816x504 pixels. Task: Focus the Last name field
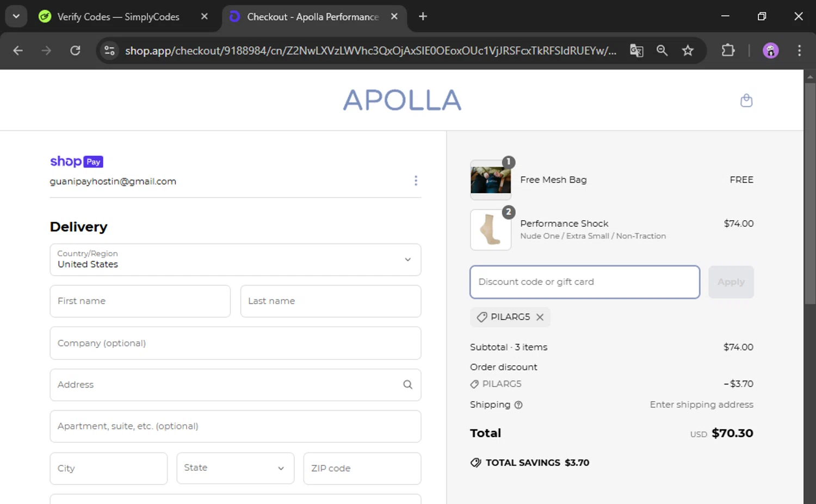pyautogui.click(x=331, y=301)
